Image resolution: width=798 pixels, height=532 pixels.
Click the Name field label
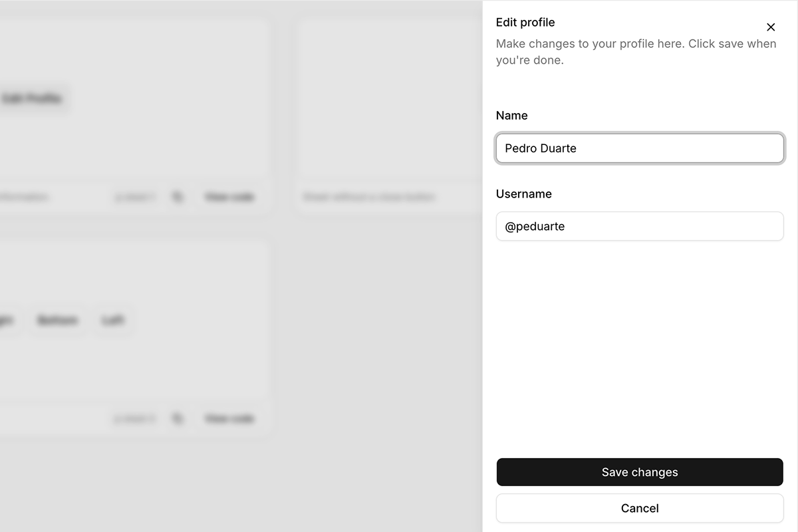(511, 116)
